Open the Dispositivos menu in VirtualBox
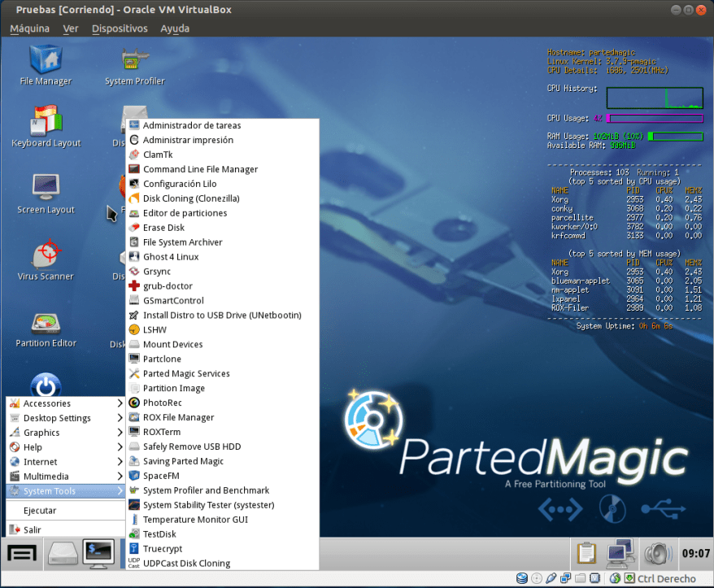This screenshot has width=714, height=588. pos(120,28)
